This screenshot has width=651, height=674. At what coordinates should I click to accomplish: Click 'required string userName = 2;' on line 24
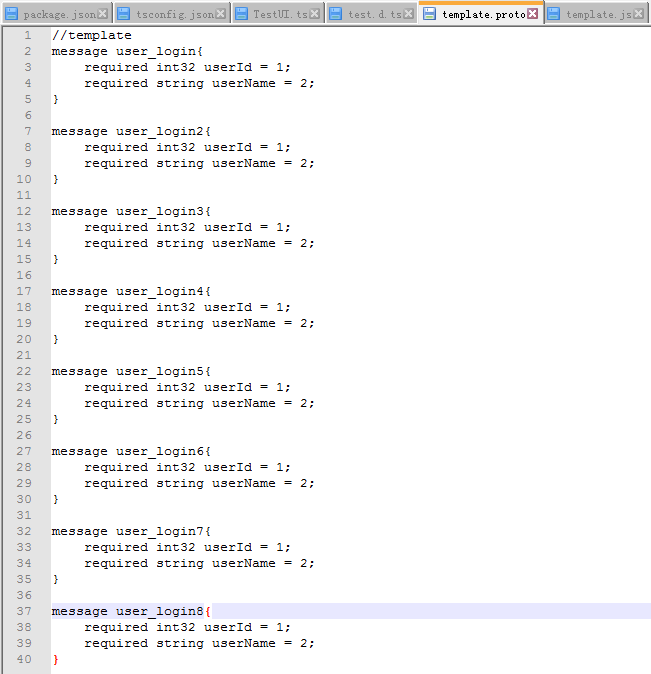[x=199, y=403]
